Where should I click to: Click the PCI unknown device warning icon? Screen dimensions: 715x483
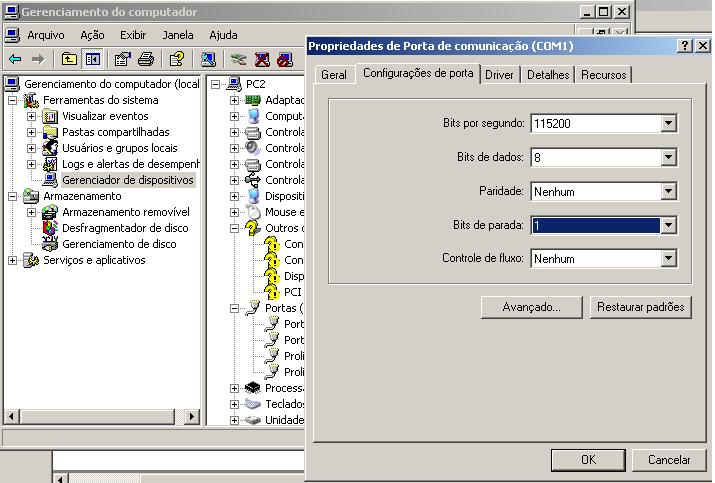click(x=272, y=292)
